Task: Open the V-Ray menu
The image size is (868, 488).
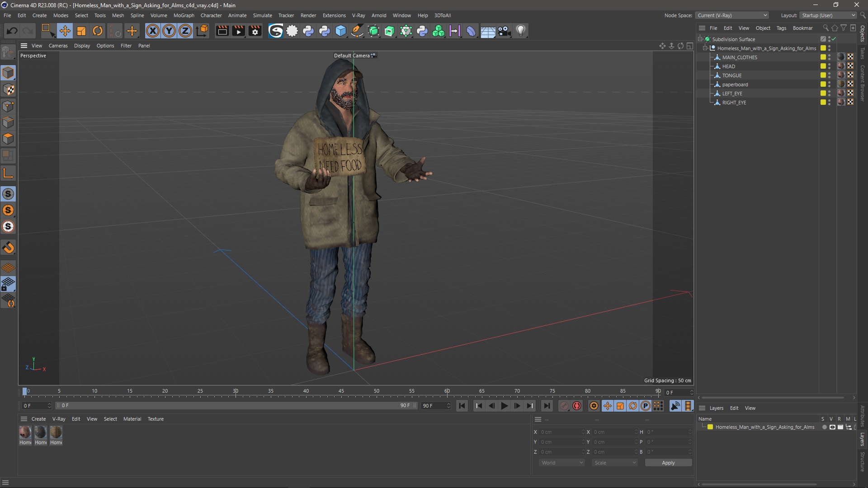Action: point(359,15)
